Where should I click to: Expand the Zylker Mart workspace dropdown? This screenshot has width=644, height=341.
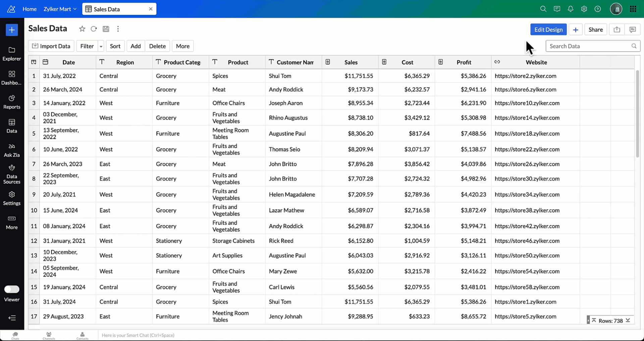pos(60,9)
